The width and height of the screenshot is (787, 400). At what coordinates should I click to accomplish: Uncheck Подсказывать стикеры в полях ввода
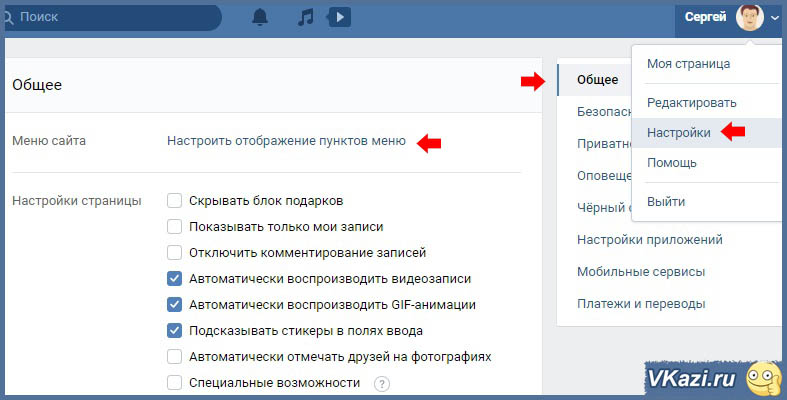pyautogui.click(x=174, y=331)
